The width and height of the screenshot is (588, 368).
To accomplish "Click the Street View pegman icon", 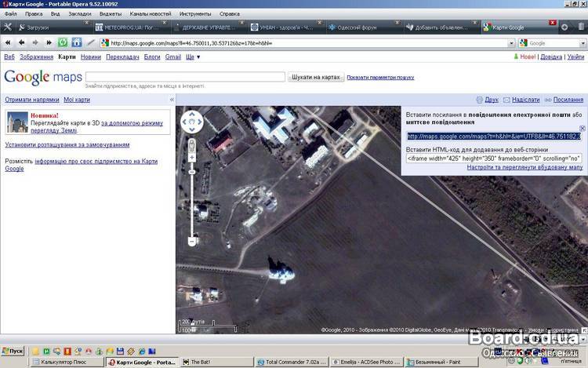I will click(x=191, y=145).
